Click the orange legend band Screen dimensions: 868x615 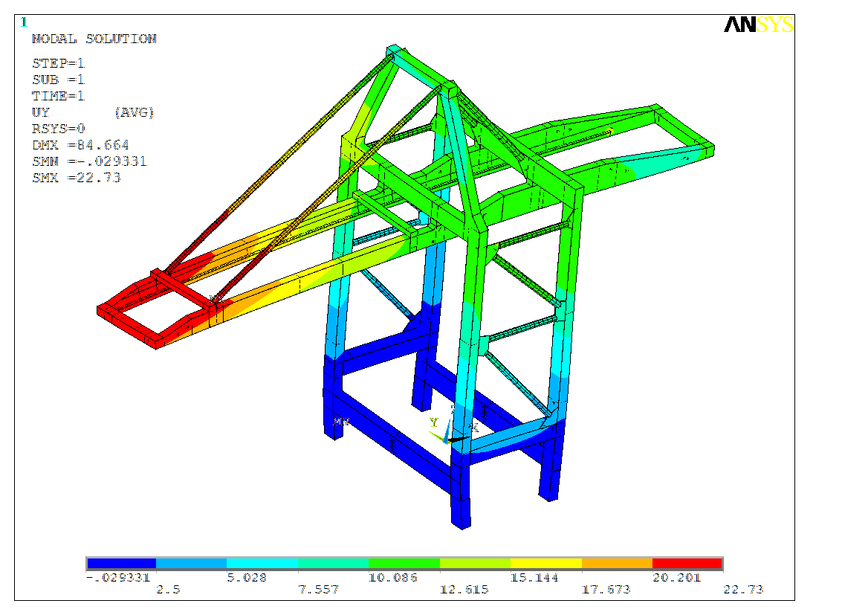click(x=618, y=564)
